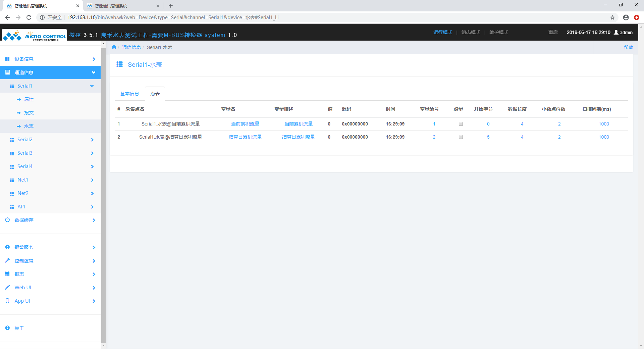Expand the API chevron
Image resolution: width=644 pixels, height=349 pixels.
(x=92, y=207)
